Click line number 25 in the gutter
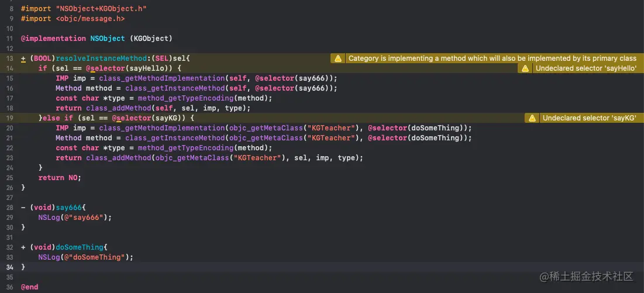This screenshot has width=644, height=293. pos(9,178)
